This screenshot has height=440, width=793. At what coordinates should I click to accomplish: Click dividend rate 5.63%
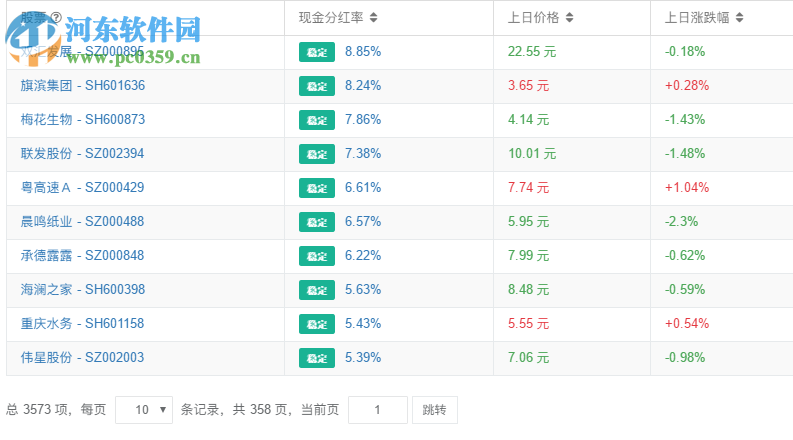click(363, 289)
